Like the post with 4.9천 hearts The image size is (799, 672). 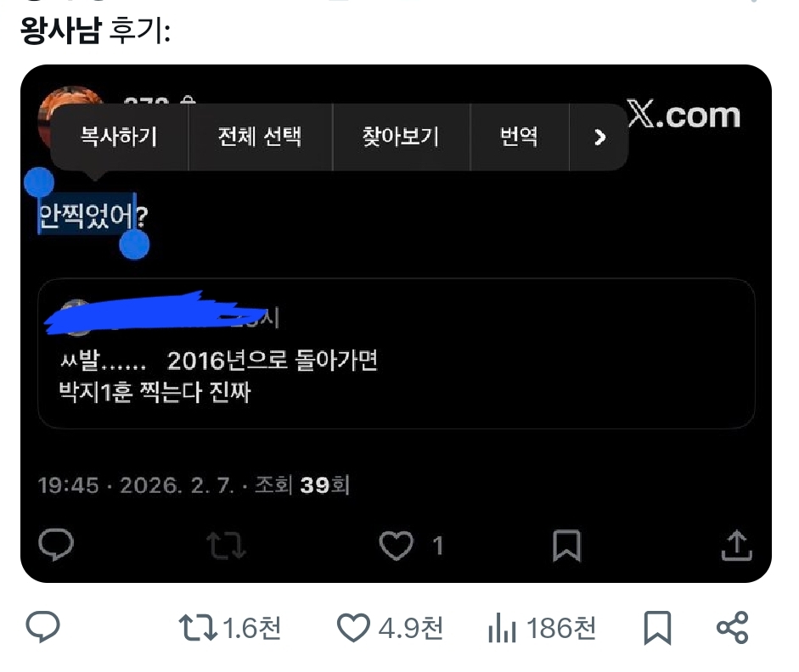point(353,628)
